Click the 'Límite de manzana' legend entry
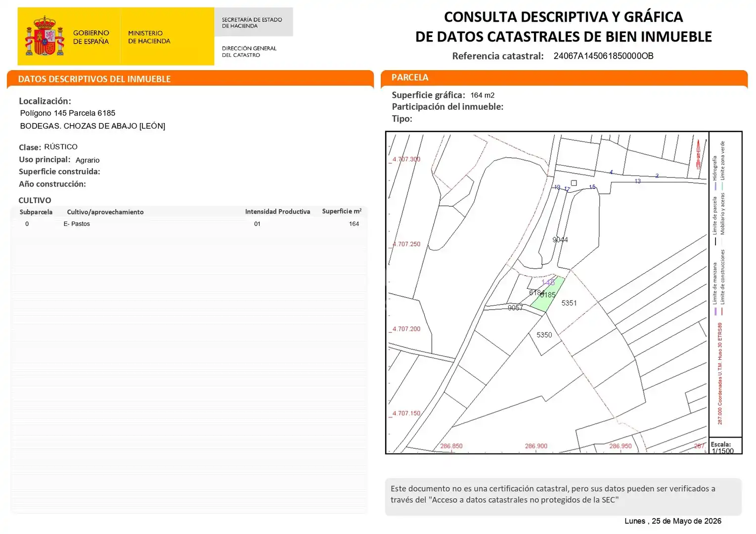Image resolution: width=756 pixels, height=534 pixels. 715,289
